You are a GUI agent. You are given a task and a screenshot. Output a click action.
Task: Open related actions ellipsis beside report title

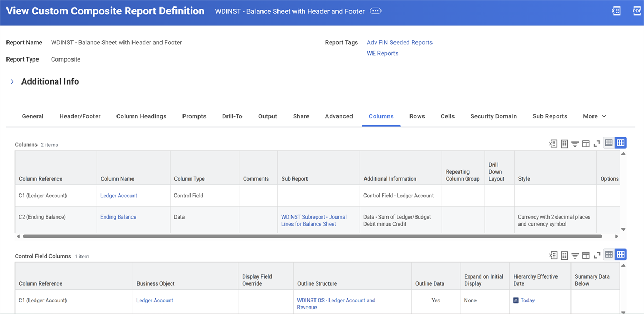[x=376, y=11]
